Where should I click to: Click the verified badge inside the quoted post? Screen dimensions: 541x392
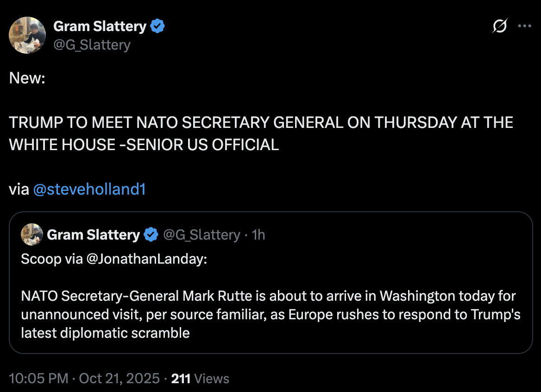click(x=151, y=235)
